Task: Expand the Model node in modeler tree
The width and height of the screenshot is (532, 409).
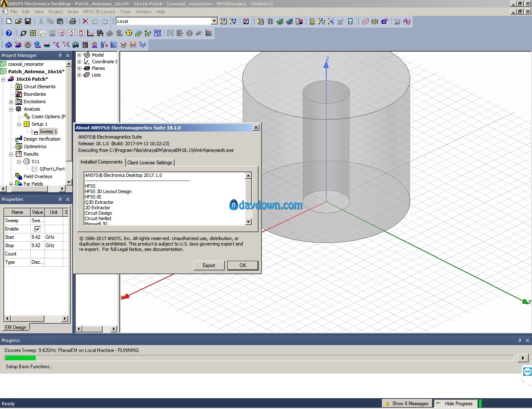Action: point(79,55)
